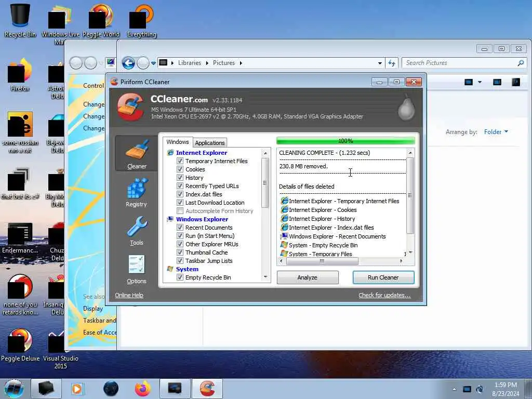Toggle Recent Documents checkbox
The image size is (532, 399).
coord(180,228)
